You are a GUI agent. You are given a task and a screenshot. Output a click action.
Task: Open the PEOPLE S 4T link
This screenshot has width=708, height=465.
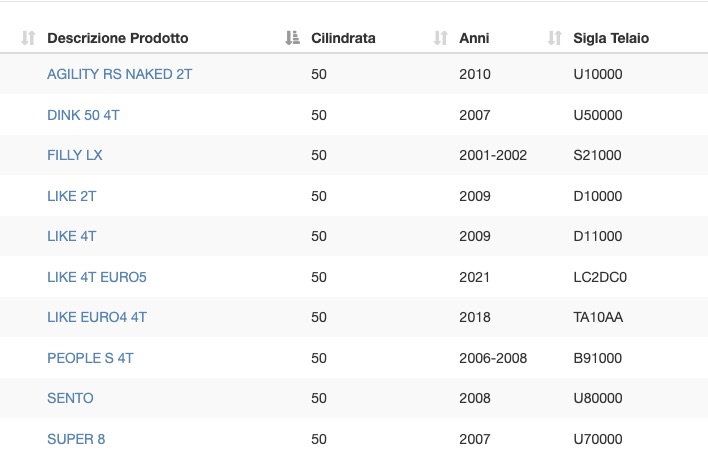coord(90,358)
